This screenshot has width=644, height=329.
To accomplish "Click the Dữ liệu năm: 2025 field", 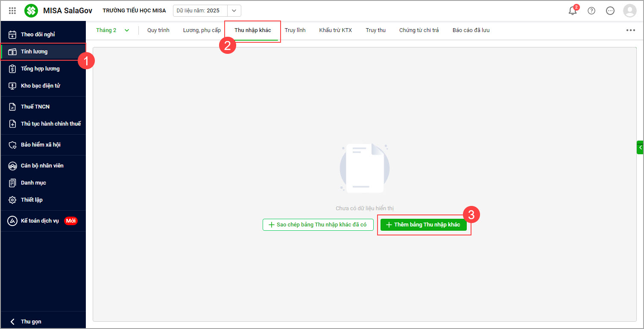I will (x=207, y=11).
